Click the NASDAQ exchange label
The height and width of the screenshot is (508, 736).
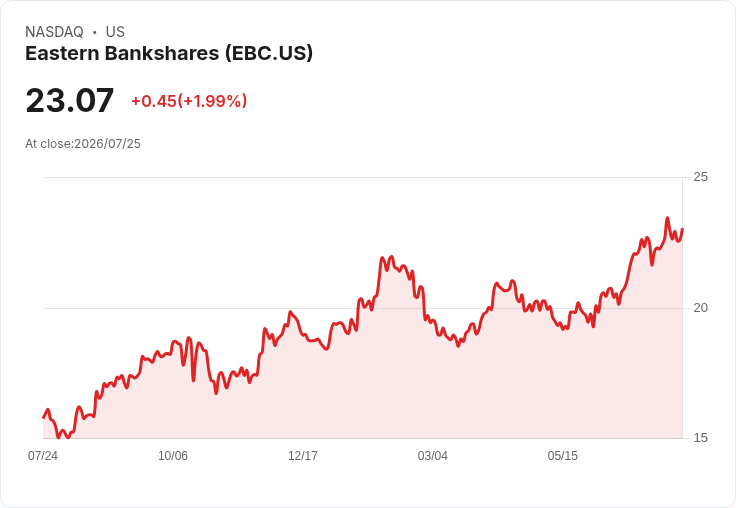click(x=54, y=32)
